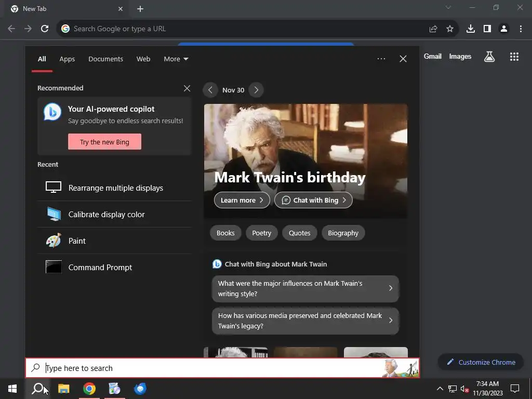
Task: Open Chrome tab search chevron
Action: (448, 7)
